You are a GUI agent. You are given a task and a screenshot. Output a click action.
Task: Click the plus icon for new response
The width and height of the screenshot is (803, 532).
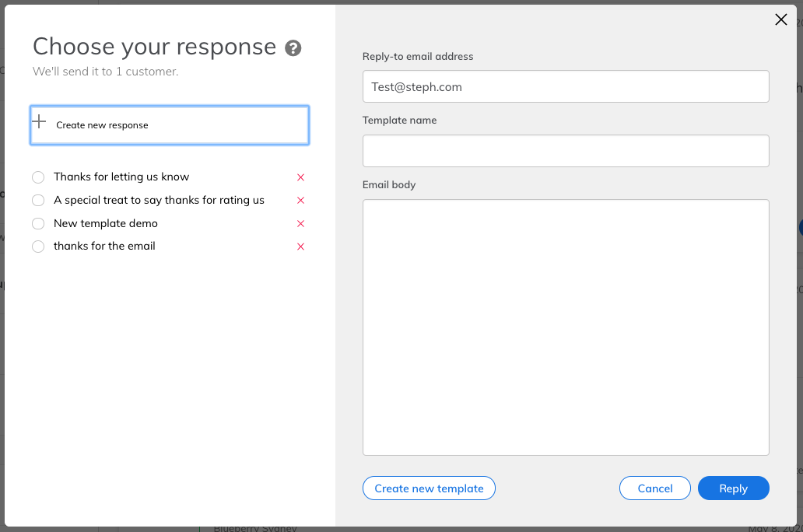tap(39, 121)
